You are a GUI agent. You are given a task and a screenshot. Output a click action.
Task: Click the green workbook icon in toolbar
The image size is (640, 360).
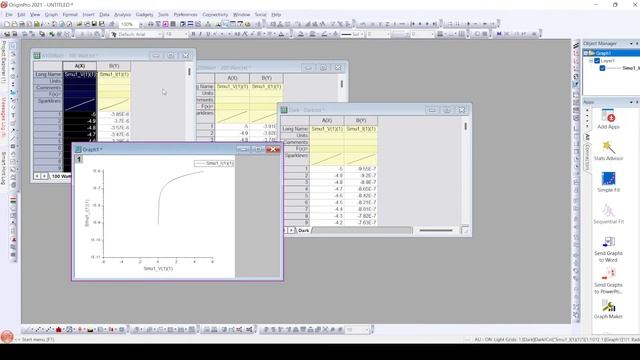point(37,24)
